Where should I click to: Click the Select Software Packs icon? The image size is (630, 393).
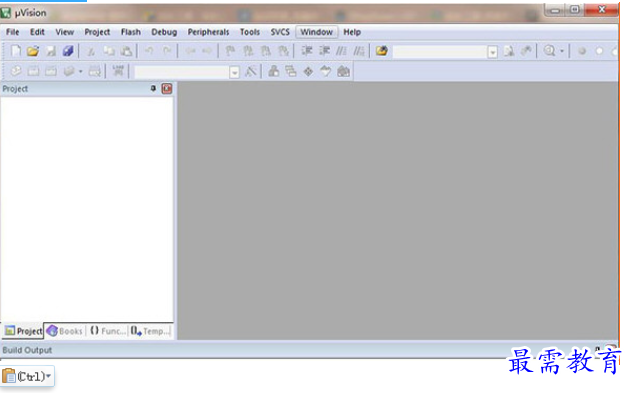[x=325, y=72]
